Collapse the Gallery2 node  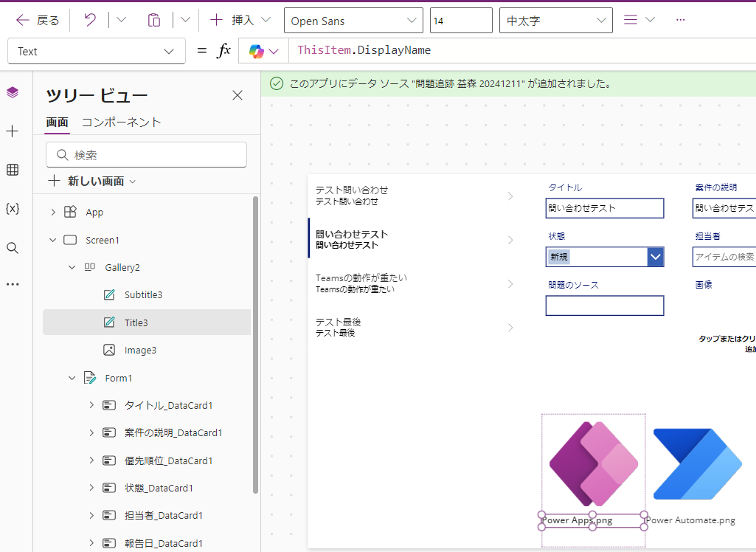coord(72,267)
